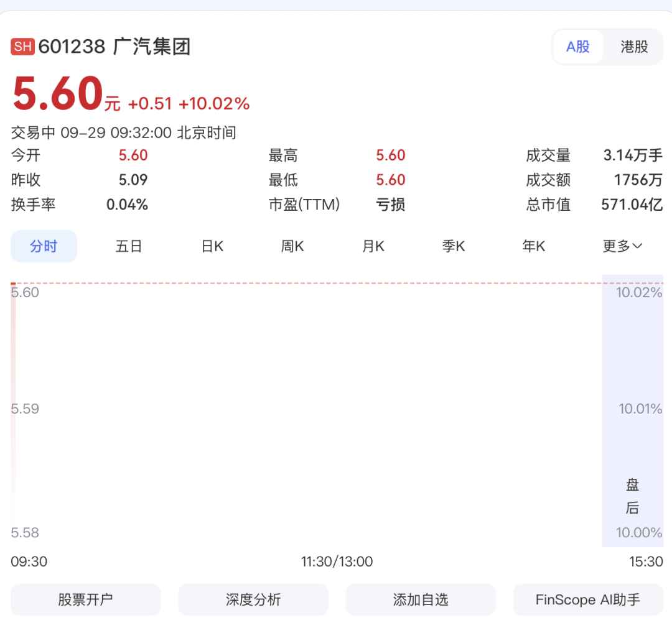Open the 月K chart tab
The image size is (672, 620).
point(373,246)
